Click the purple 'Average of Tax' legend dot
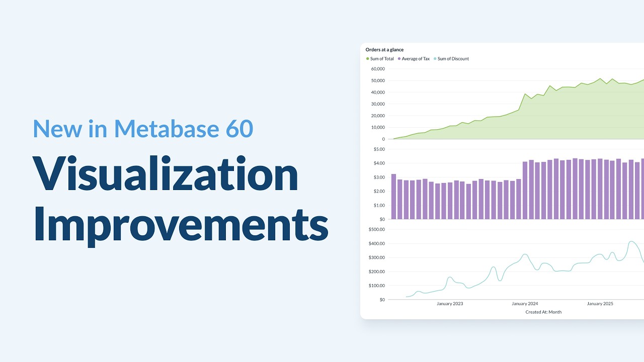The width and height of the screenshot is (644, 362). pos(399,59)
